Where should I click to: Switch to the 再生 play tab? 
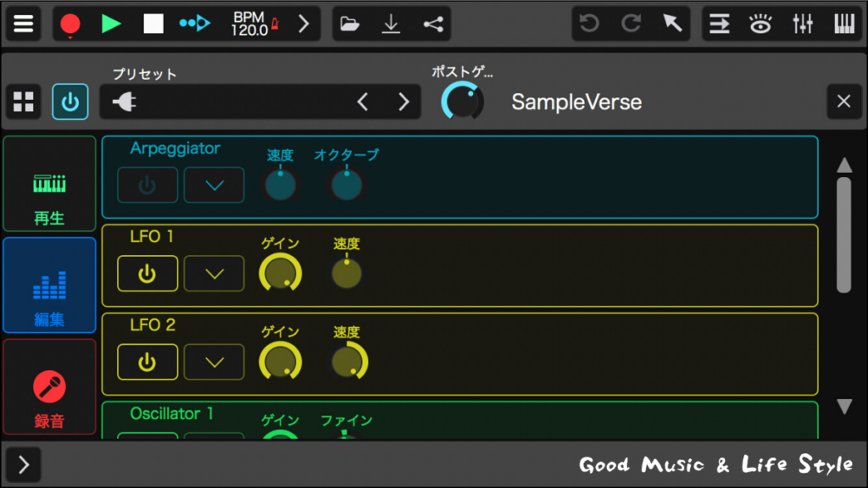coord(49,184)
